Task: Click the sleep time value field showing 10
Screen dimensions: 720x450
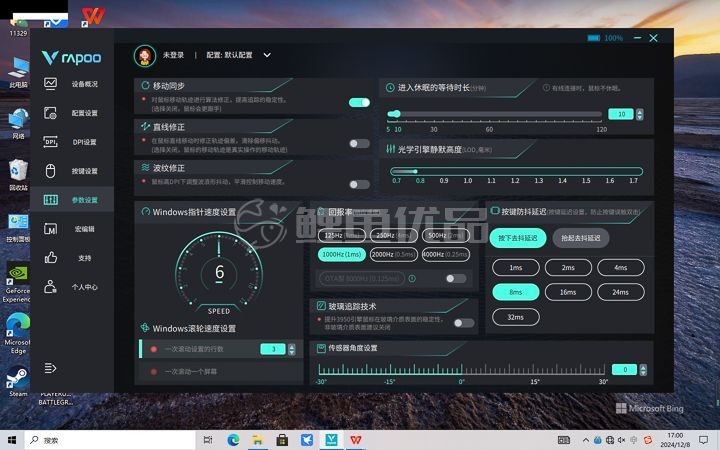Action: pos(621,114)
